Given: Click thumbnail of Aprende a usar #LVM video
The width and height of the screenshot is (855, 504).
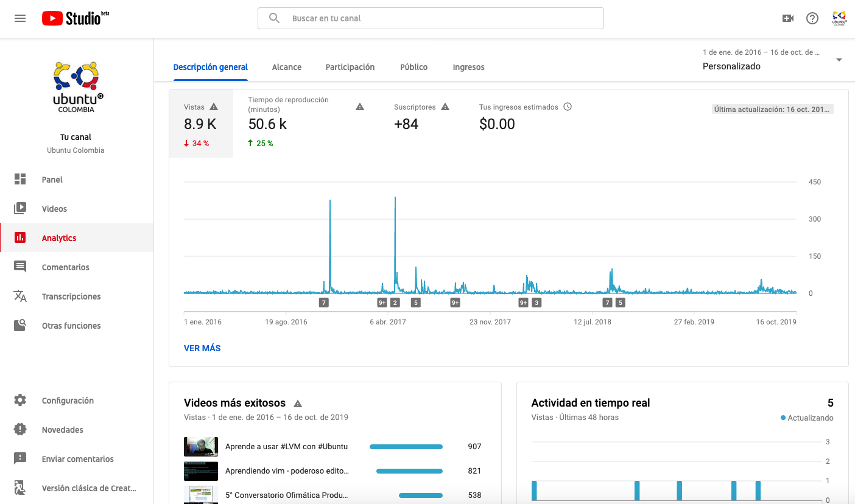Looking at the screenshot, I should [201, 446].
